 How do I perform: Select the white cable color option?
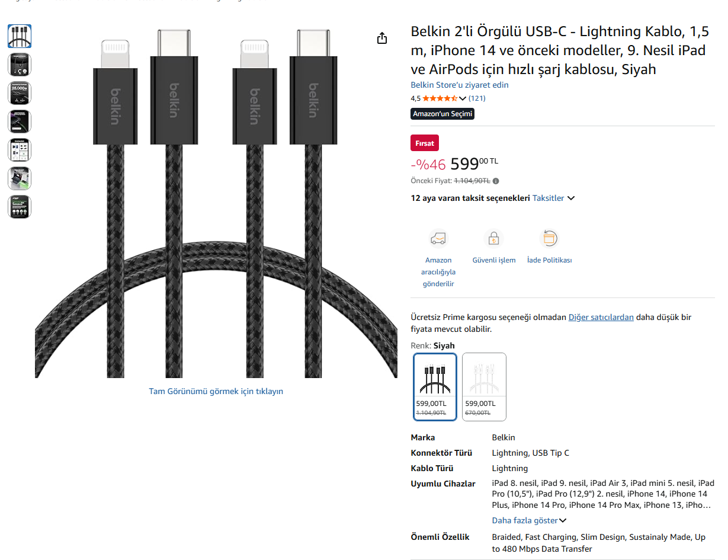[x=484, y=386]
